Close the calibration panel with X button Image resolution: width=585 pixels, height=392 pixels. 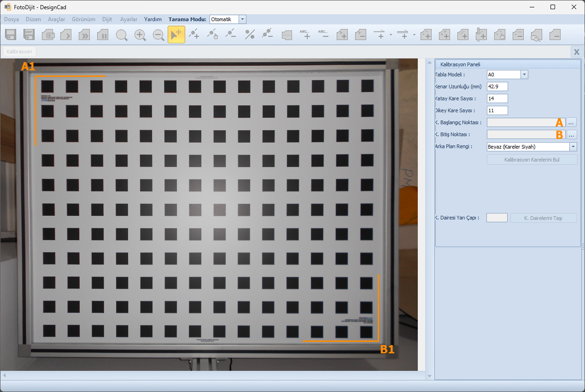pos(576,52)
